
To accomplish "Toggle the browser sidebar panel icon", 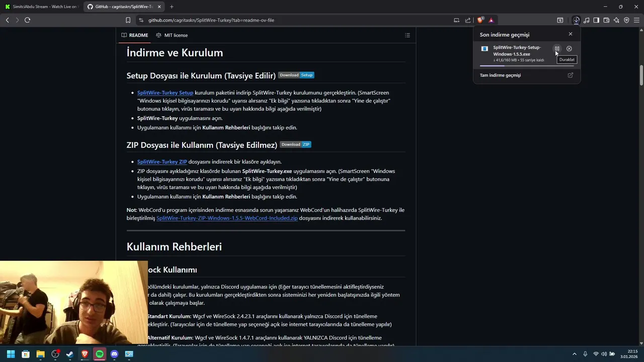I will click(596, 20).
